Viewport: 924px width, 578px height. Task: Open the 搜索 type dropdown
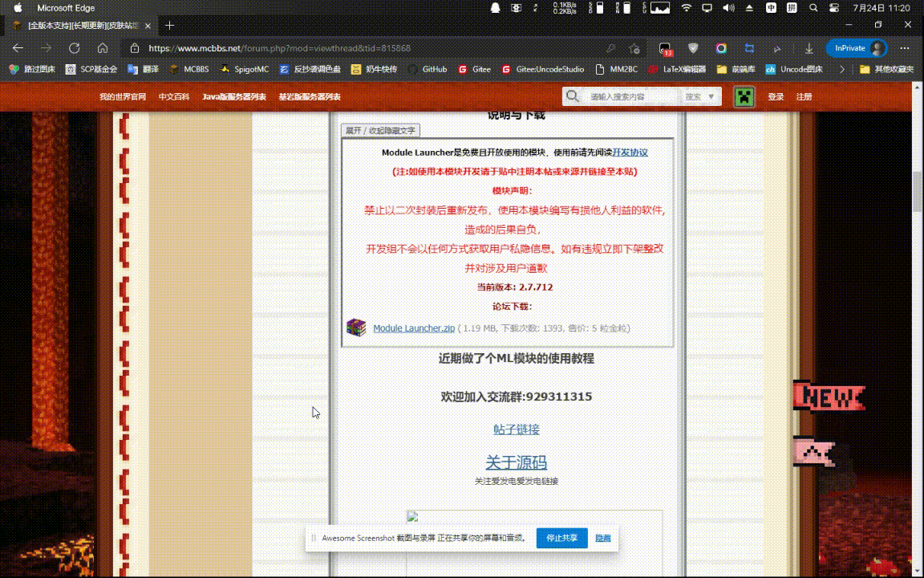coord(700,96)
